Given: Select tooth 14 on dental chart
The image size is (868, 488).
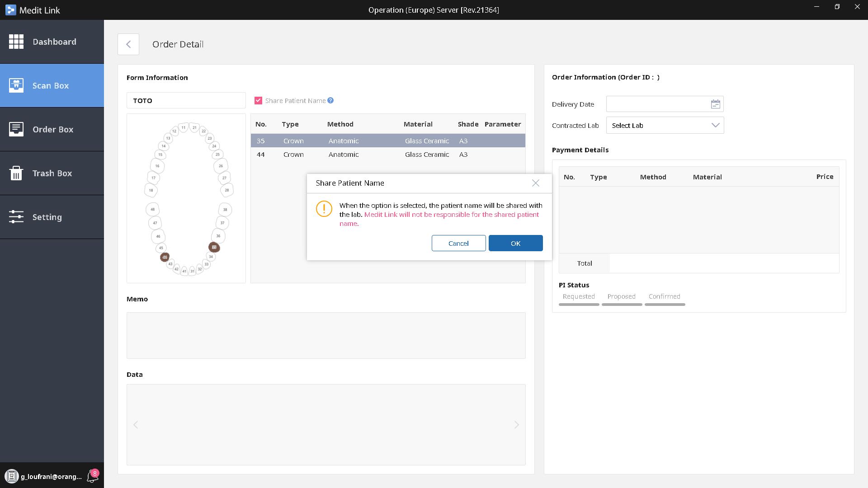Looking at the screenshot, I should 164,146.
